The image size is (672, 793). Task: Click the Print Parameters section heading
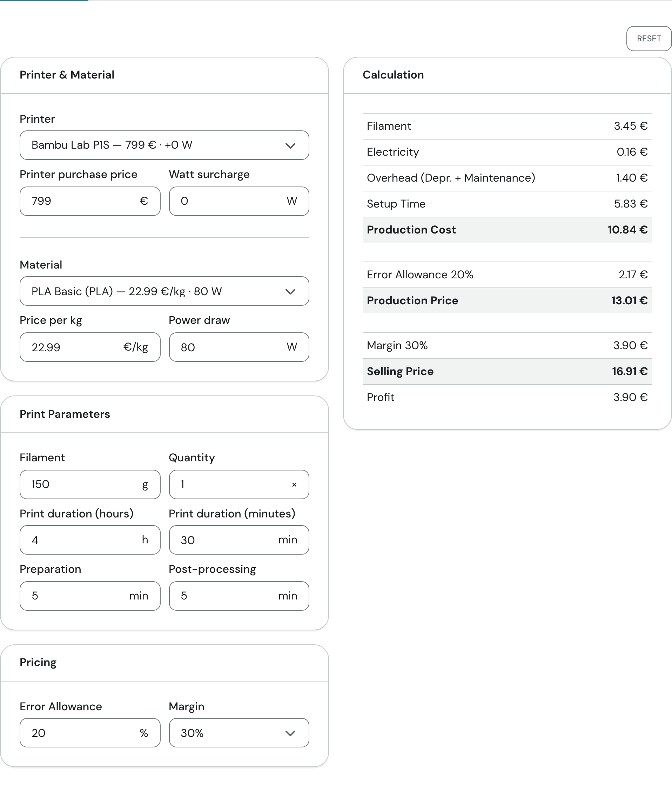65,414
